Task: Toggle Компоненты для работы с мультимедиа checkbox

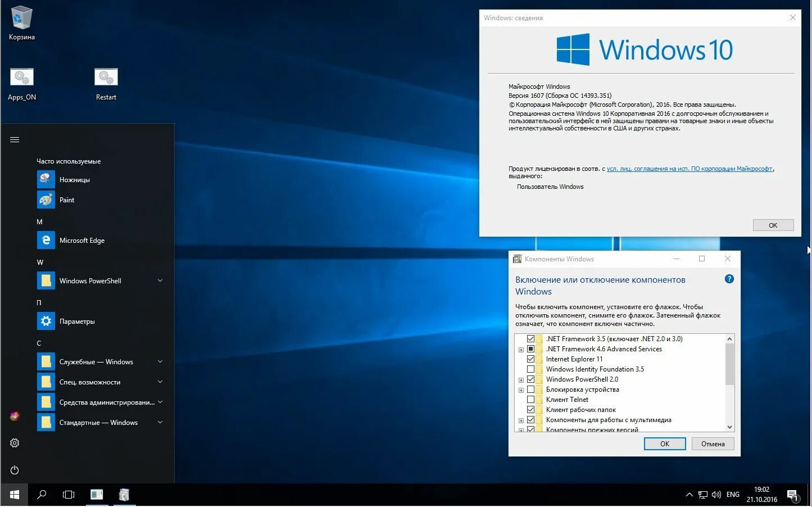Action: pyautogui.click(x=530, y=420)
